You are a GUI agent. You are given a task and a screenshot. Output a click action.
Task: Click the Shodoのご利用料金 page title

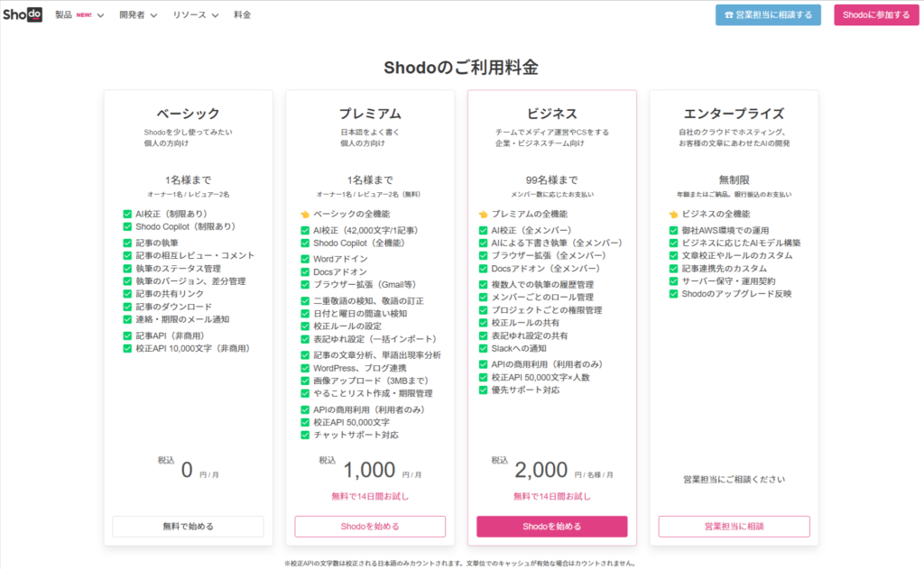(461, 68)
